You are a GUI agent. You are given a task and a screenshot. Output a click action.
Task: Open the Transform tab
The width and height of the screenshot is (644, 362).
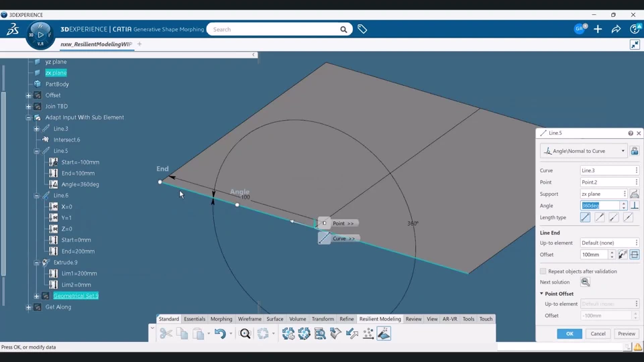(x=323, y=319)
